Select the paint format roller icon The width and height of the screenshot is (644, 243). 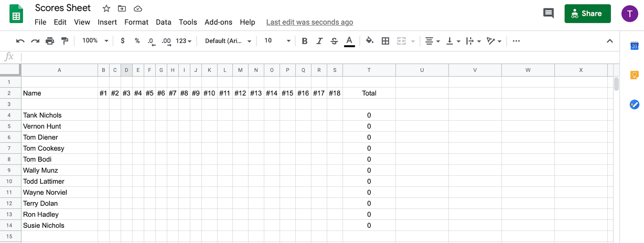(65, 41)
